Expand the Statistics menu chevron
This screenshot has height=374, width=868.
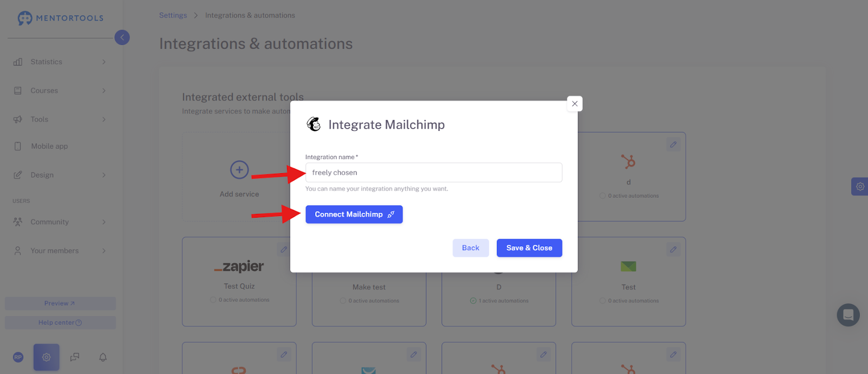point(104,62)
